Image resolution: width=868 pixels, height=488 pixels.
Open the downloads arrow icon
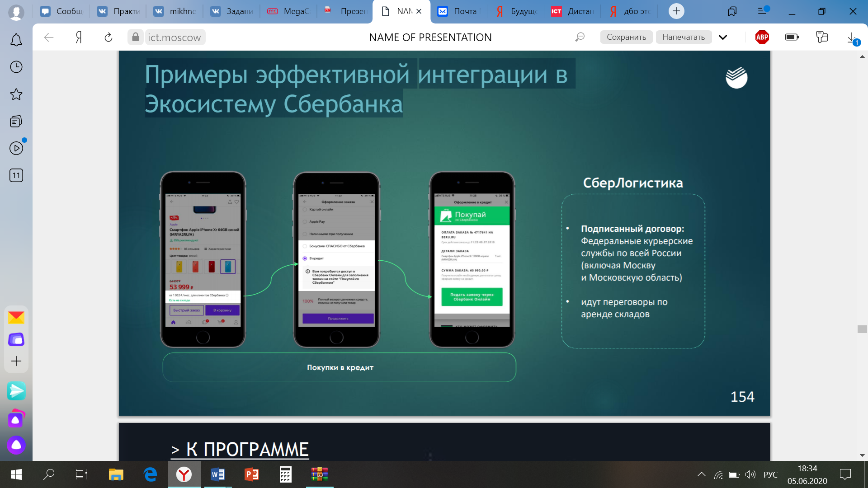pos(852,38)
